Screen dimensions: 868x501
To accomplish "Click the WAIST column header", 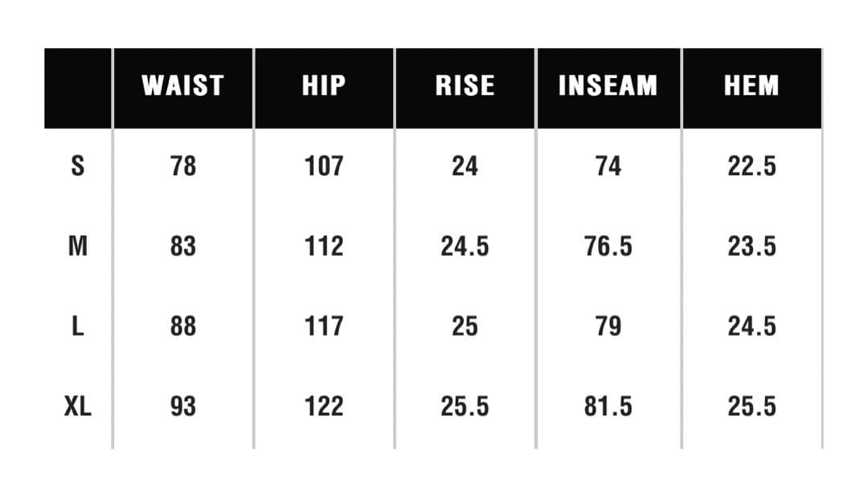I will click(x=182, y=86).
